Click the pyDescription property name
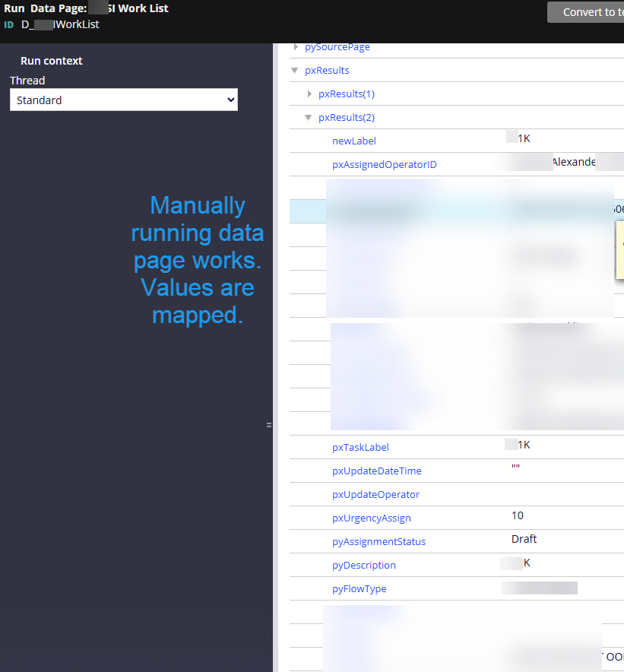This screenshot has height=672, width=624. tap(363, 566)
